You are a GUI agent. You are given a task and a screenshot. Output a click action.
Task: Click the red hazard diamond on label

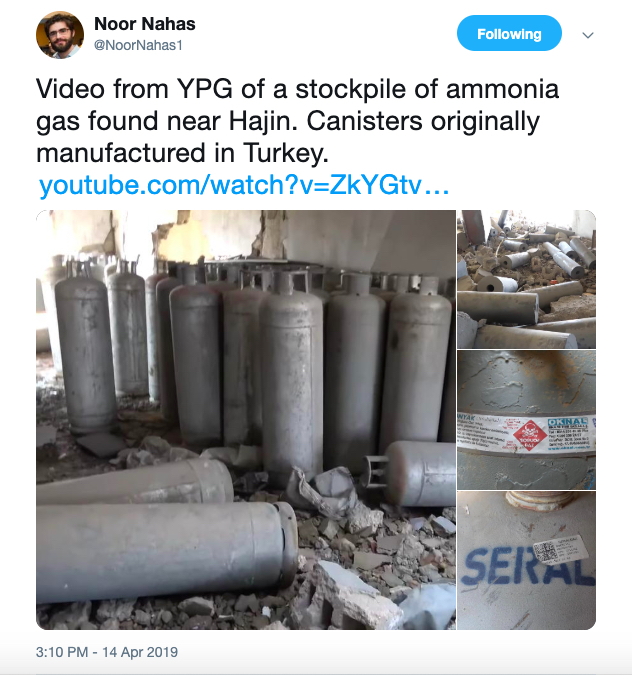(529, 436)
